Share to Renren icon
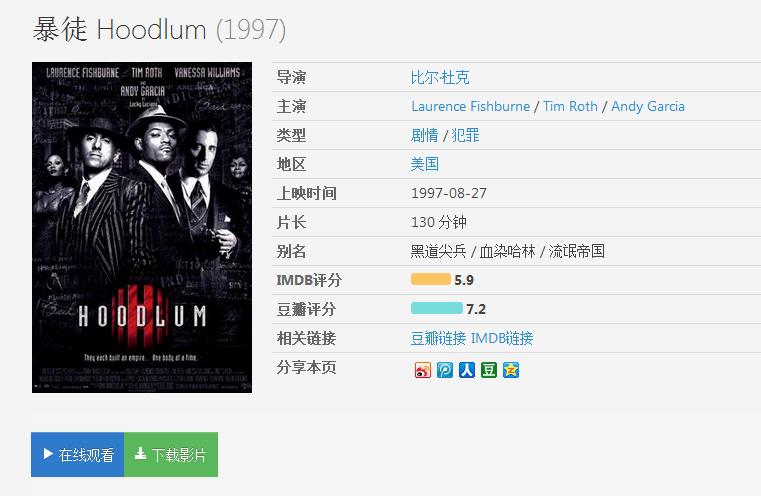 tap(467, 370)
